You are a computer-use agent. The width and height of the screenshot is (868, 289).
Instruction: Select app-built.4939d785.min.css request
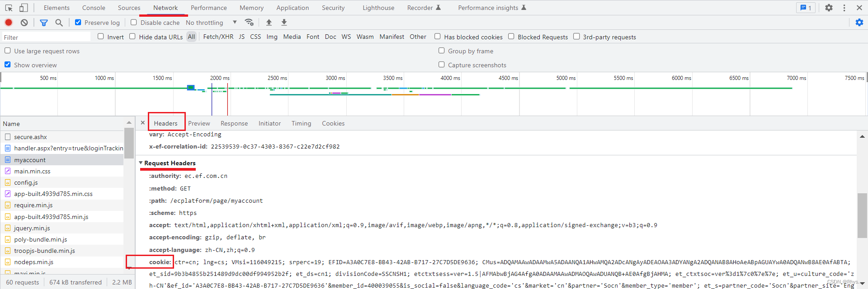point(62,194)
